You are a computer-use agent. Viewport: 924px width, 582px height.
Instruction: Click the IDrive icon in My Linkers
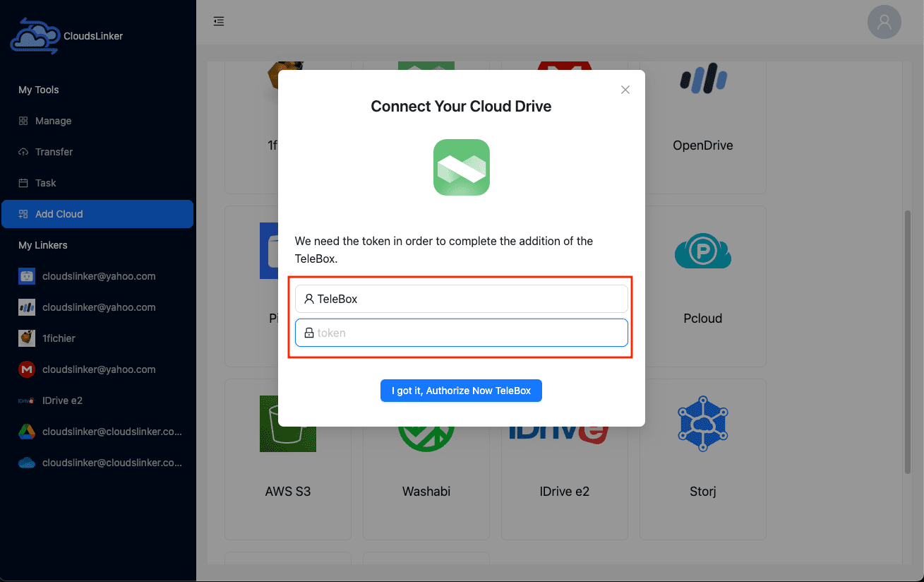point(27,400)
